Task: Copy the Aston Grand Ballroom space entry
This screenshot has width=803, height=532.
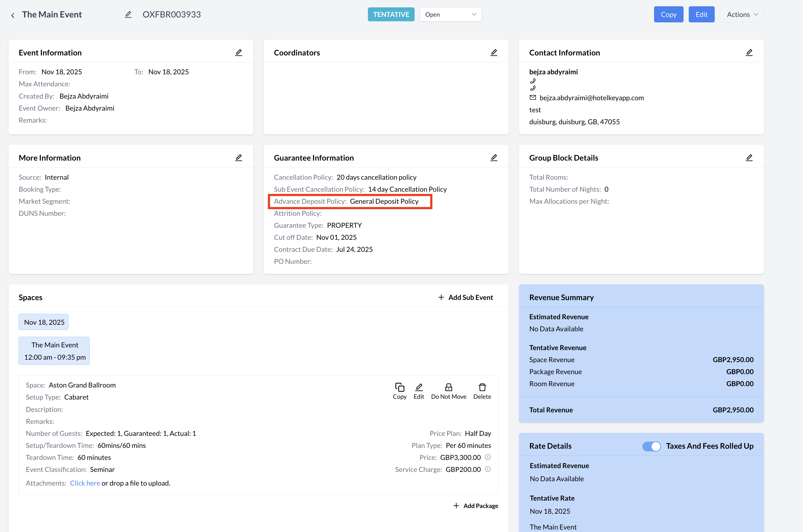Action: [399, 388]
